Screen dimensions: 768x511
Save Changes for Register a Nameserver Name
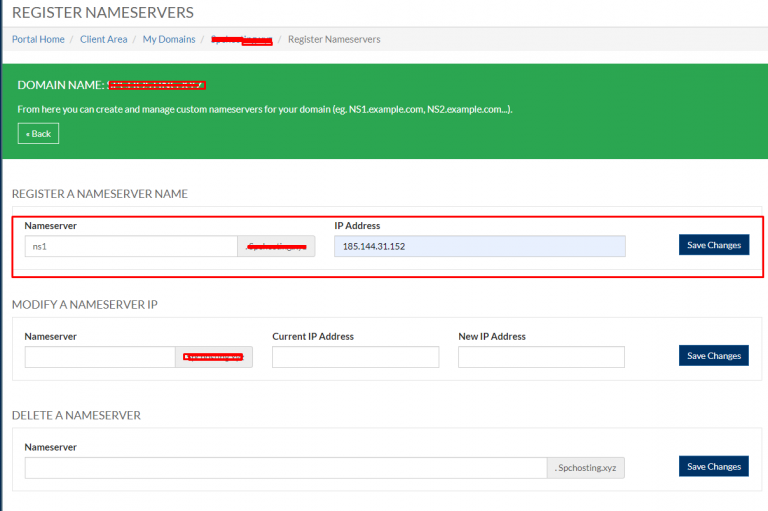(x=714, y=245)
